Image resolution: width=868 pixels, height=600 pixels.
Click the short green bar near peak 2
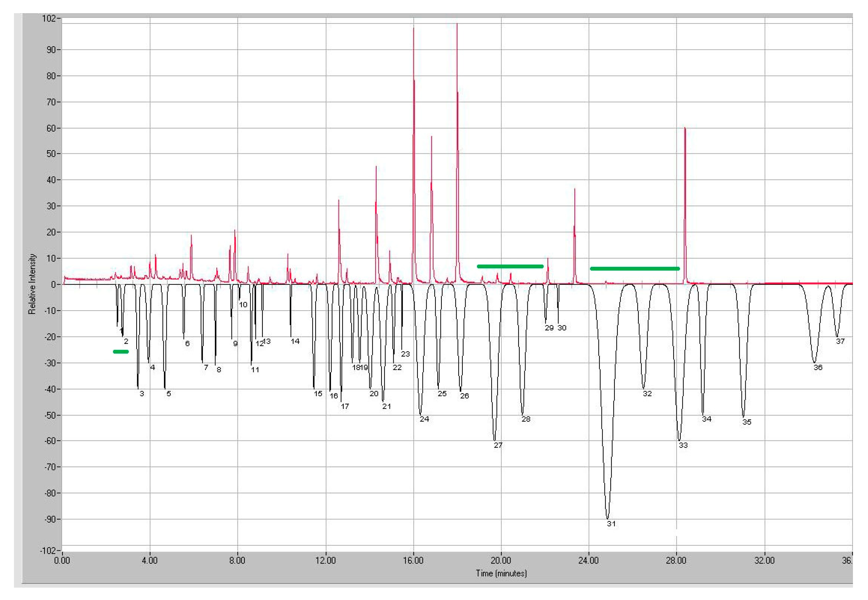click(x=121, y=352)
